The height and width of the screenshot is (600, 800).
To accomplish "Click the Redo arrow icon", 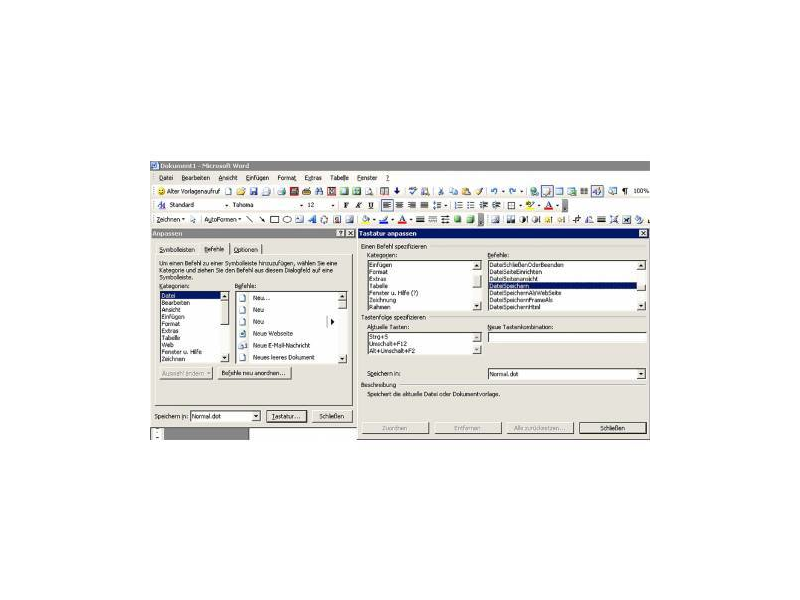I will 513,191.
